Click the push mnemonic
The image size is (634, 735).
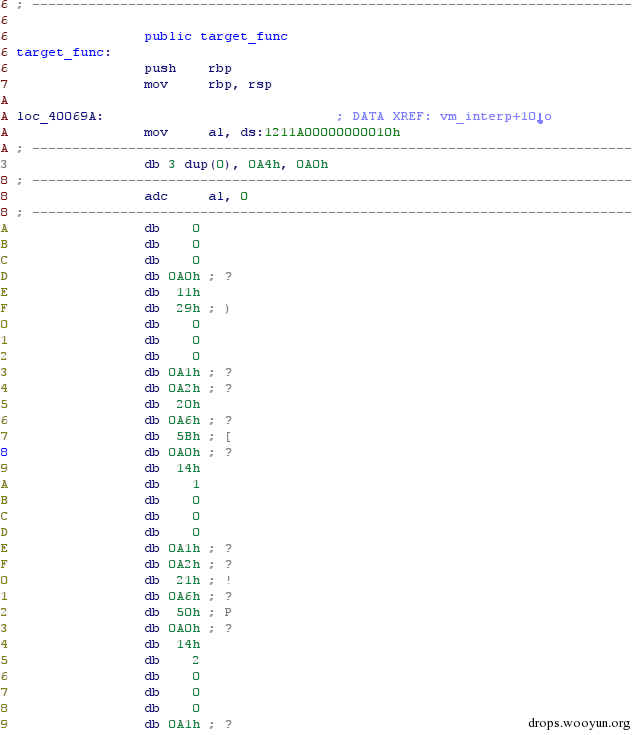[160, 68]
